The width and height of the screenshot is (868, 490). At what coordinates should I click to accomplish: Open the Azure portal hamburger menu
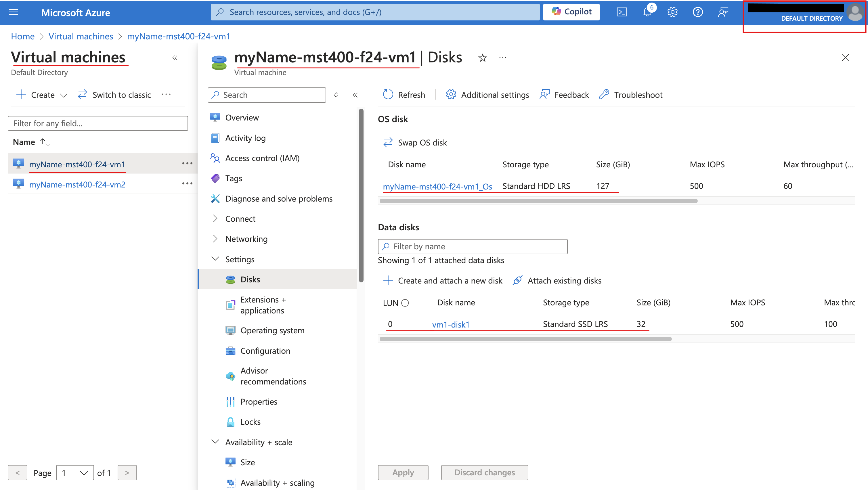[x=14, y=12]
